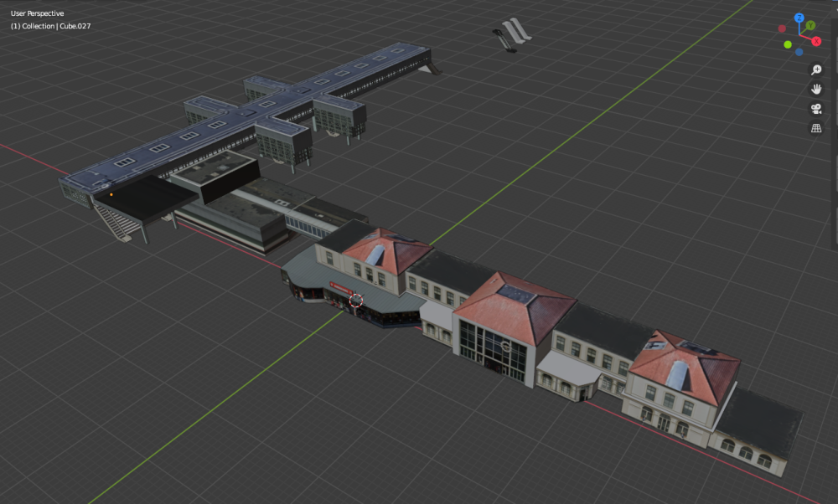
Task: Click the User Perspective view label
Action: point(38,13)
